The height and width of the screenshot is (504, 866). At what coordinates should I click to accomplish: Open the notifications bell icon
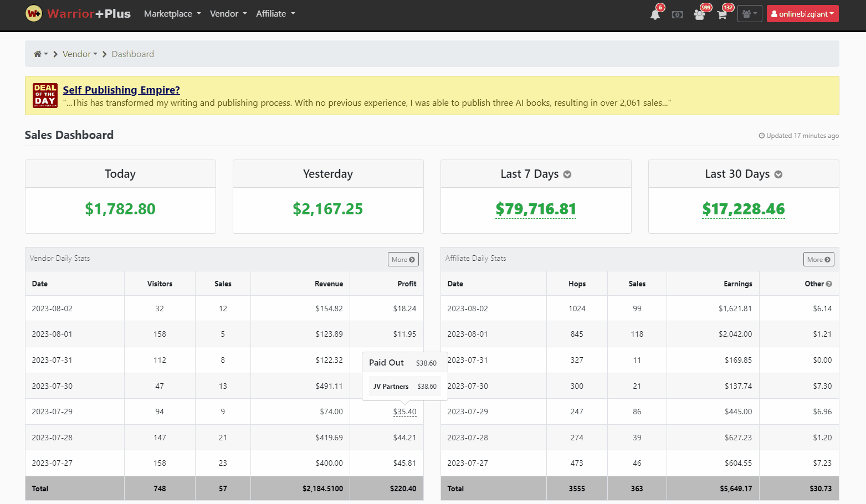pos(655,14)
